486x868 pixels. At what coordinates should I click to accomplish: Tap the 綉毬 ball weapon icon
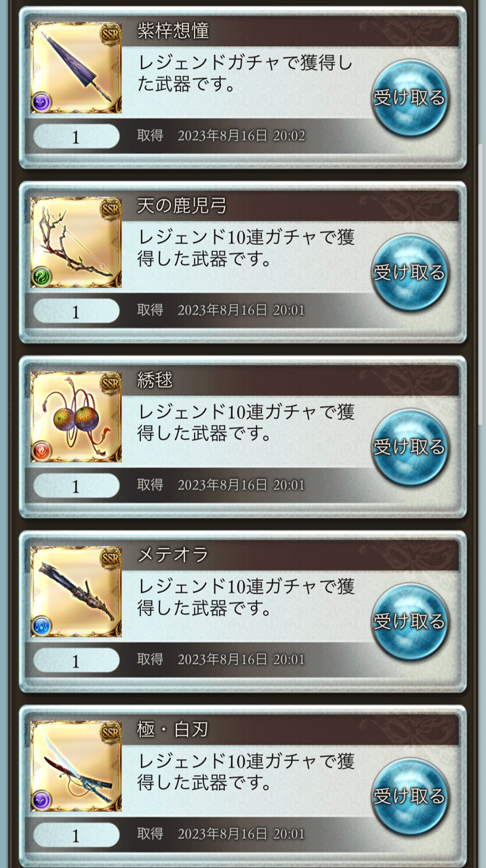[76, 416]
